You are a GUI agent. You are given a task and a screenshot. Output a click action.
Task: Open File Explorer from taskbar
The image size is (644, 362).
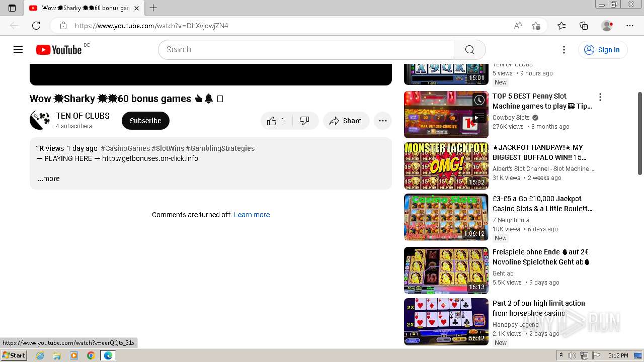point(57,355)
